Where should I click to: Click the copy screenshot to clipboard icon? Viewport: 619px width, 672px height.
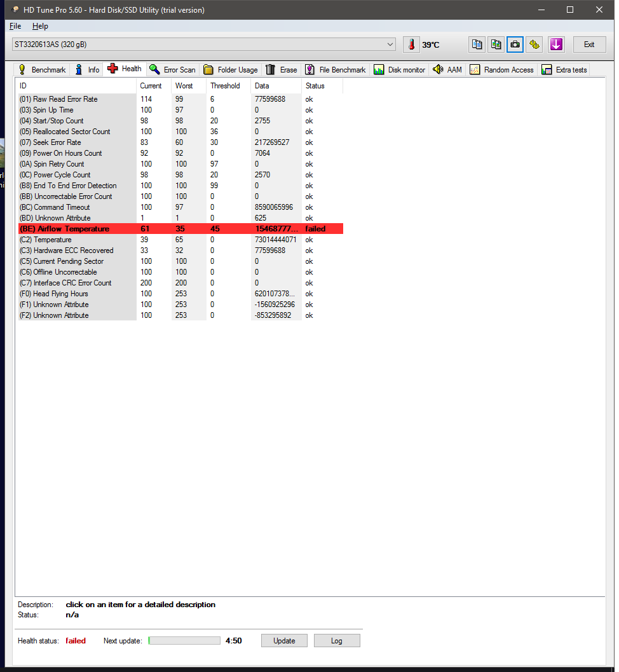(496, 45)
